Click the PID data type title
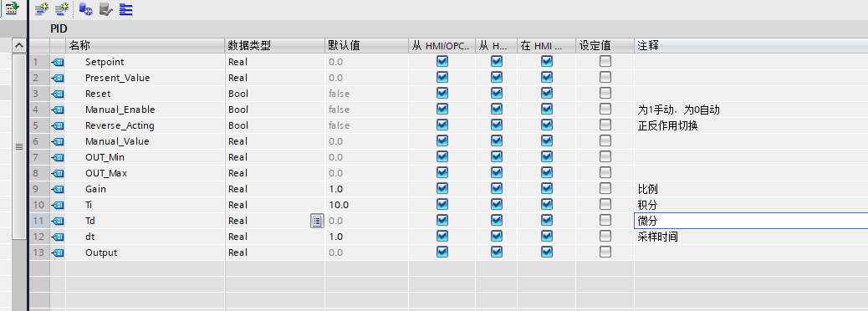Screen dimensions: 868x311 click(59, 28)
